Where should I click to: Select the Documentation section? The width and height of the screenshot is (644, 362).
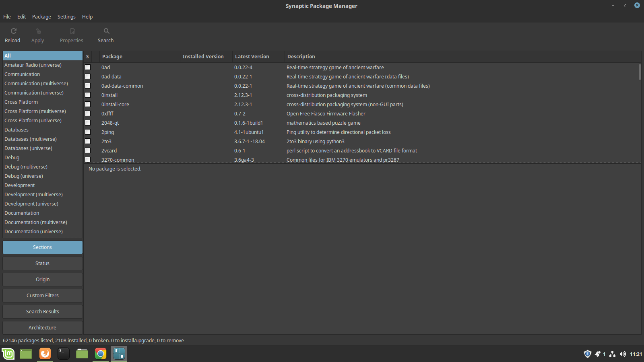[43, 213]
